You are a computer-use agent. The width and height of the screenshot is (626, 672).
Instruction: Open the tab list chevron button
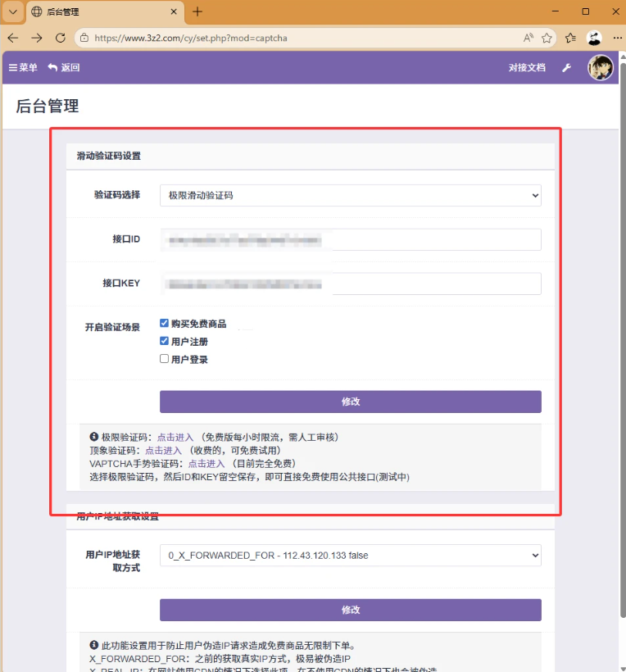pos(13,11)
